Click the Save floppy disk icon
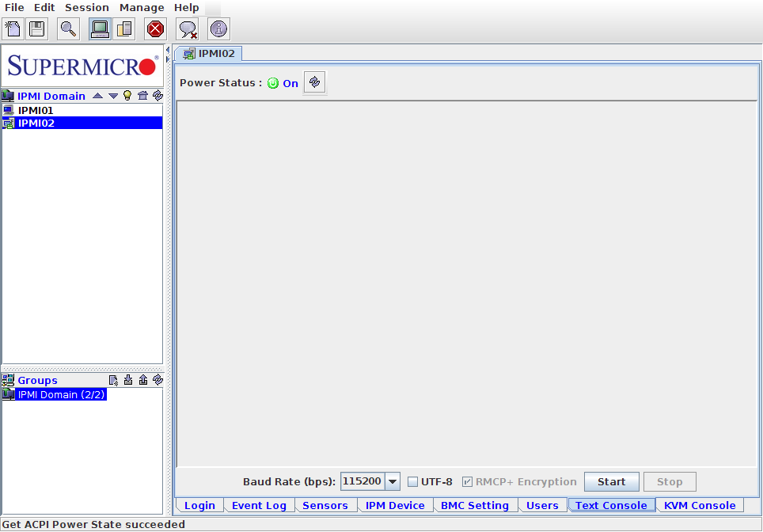Viewport: 763px width, 532px height. [x=37, y=29]
